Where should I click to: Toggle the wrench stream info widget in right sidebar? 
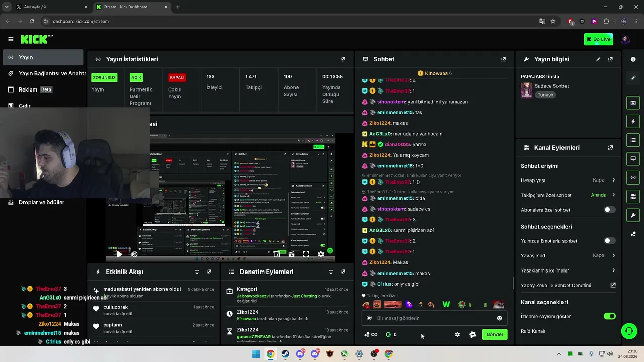633,215
